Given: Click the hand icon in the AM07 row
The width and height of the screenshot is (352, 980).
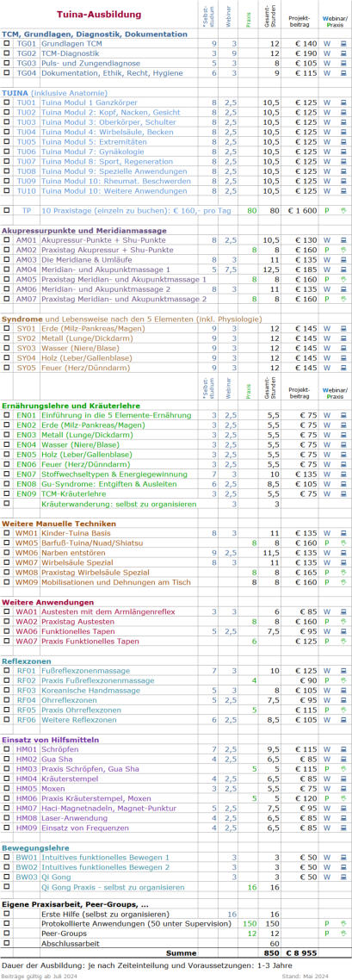Looking at the screenshot, I should tap(343, 299).
